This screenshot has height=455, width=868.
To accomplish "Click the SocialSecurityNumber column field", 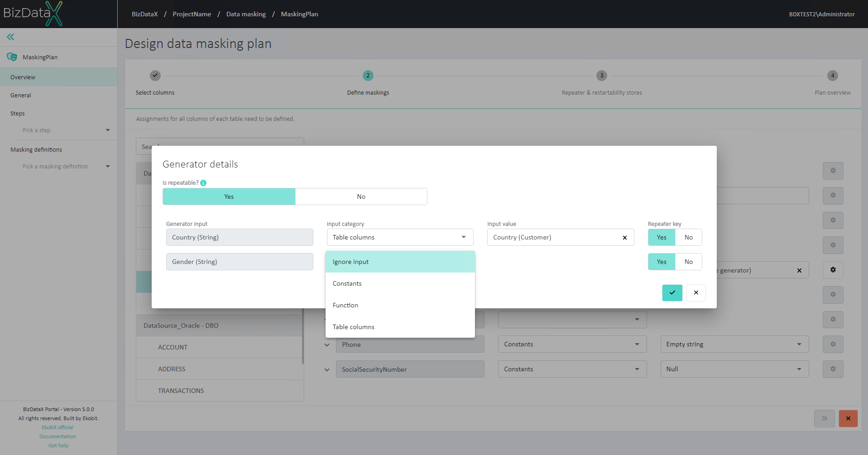I will (x=410, y=369).
